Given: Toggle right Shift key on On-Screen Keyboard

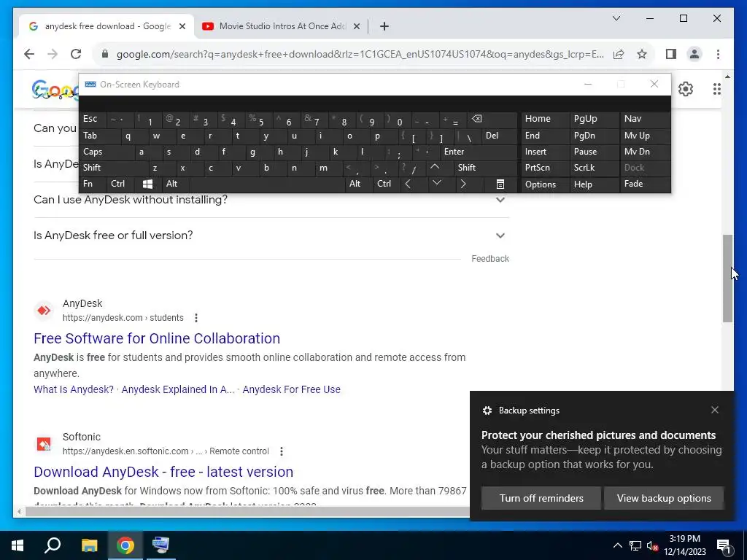Looking at the screenshot, I should 486,168.
